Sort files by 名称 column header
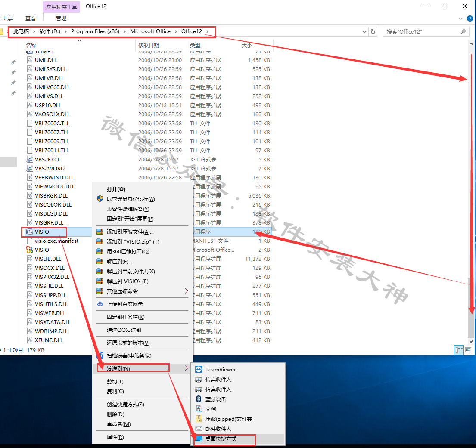This screenshot has height=448, width=476. [31, 46]
